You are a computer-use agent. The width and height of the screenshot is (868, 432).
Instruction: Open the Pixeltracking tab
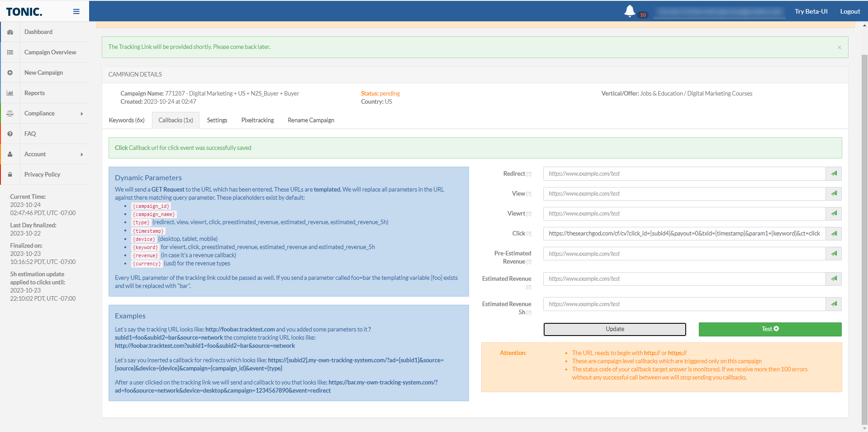257,120
